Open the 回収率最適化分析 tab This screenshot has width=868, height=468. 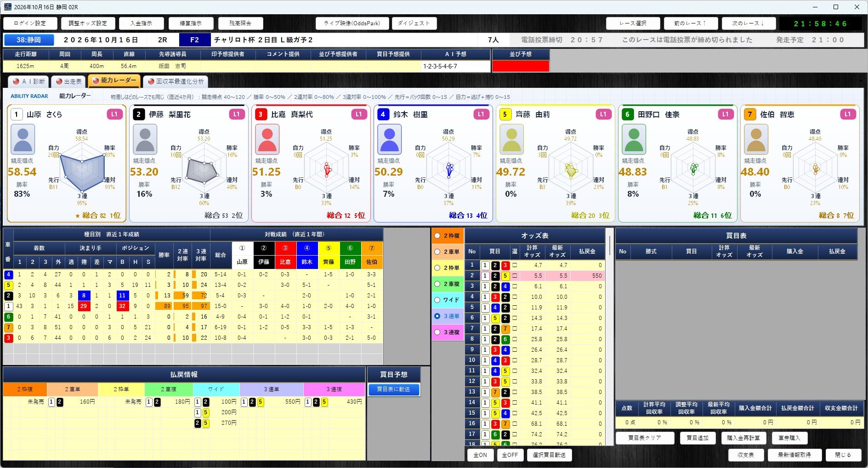(x=176, y=81)
